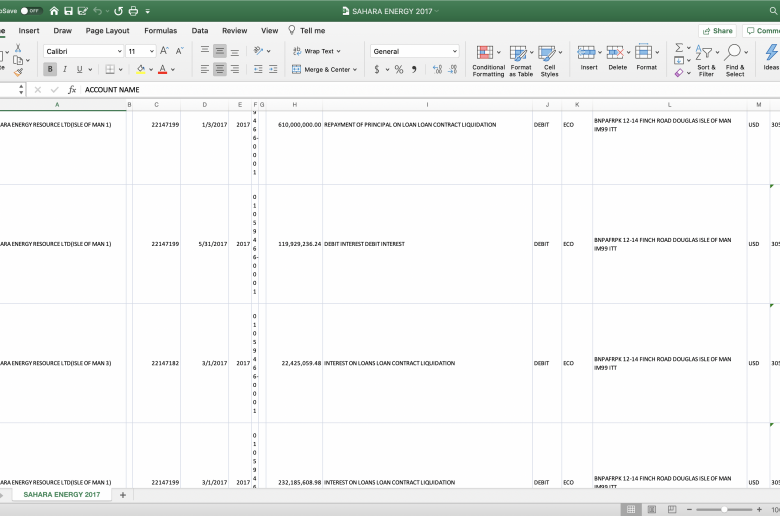
Task: Decrease decimal places
Action: (x=452, y=69)
